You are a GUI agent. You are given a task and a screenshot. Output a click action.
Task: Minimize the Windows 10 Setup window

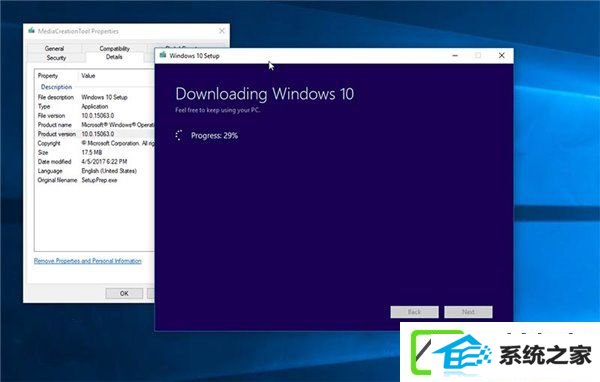(455, 56)
